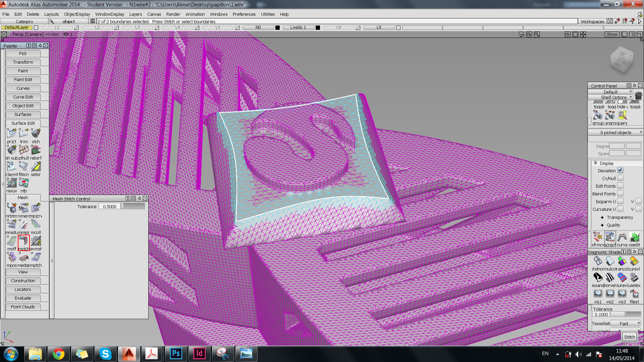Toggle the Edit Points checkbox
The width and height of the screenshot is (644, 362).
tap(620, 186)
